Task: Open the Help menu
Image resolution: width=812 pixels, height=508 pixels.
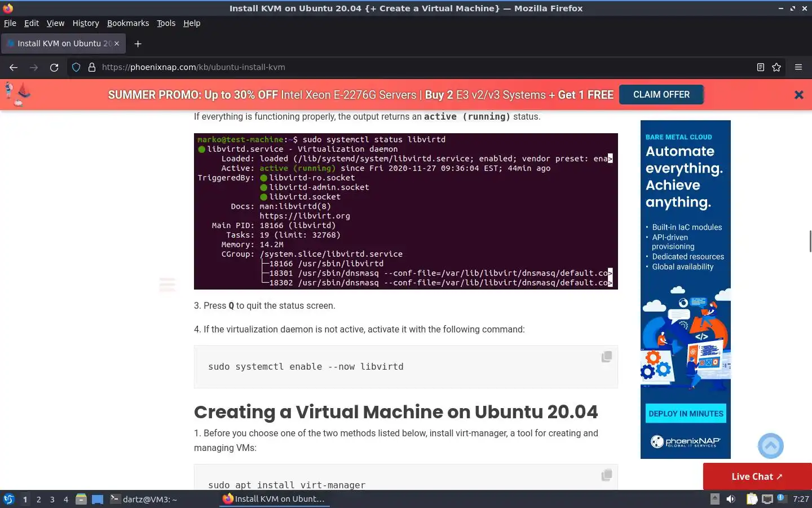Action: pyautogui.click(x=192, y=23)
